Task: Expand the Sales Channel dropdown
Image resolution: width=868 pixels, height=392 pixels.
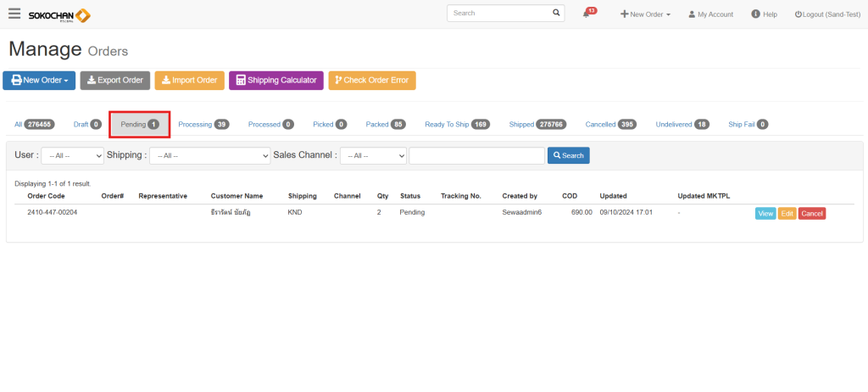Action: tap(373, 155)
